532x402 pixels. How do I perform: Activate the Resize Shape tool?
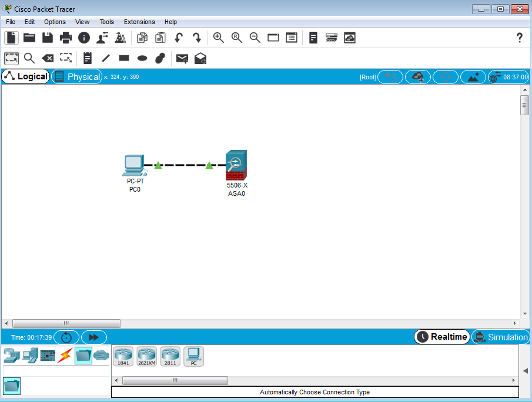point(66,58)
